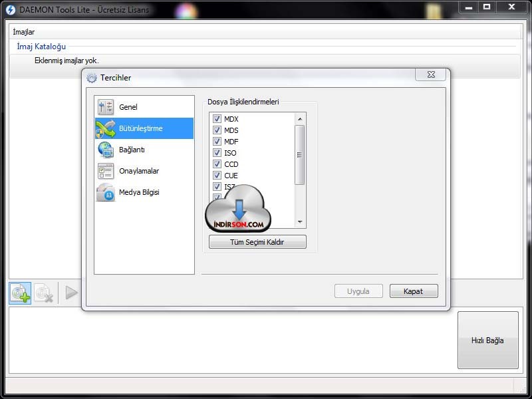The image size is (532, 399).
Task: Click the CUE label text
Action: click(x=231, y=176)
